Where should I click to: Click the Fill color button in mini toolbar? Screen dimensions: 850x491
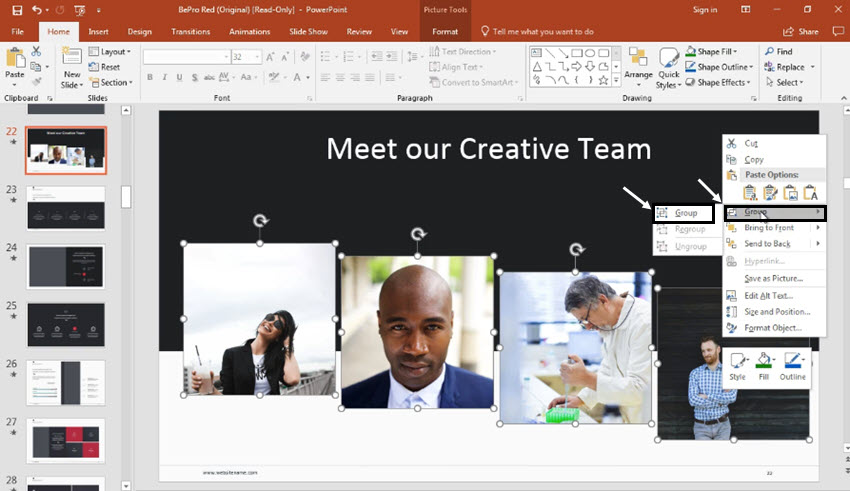[x=765, y=366]
